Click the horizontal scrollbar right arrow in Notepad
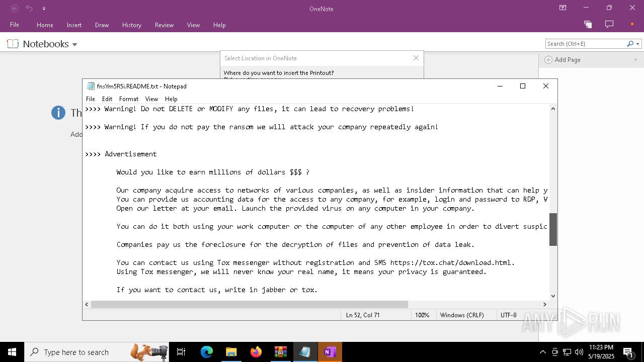Image resolution: width=644 pixels, height=362 pixels. [544, 304]
